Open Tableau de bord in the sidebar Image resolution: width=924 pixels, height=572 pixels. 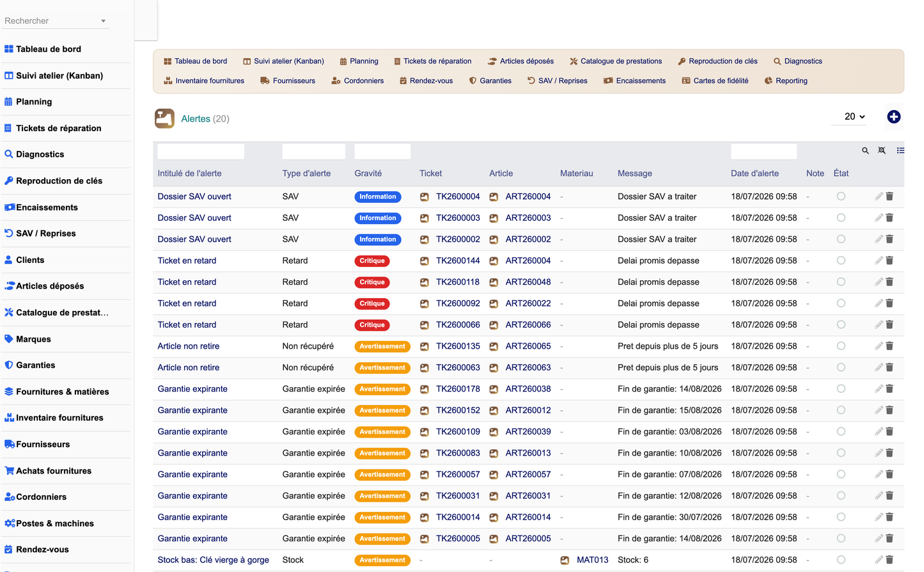coord(49,49)
